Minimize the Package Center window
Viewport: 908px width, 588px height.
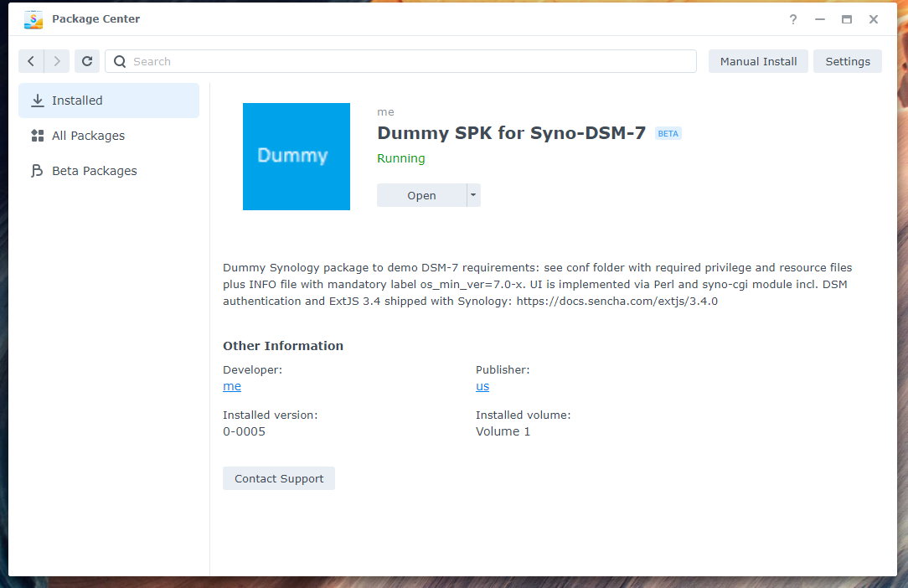[820, 20]
